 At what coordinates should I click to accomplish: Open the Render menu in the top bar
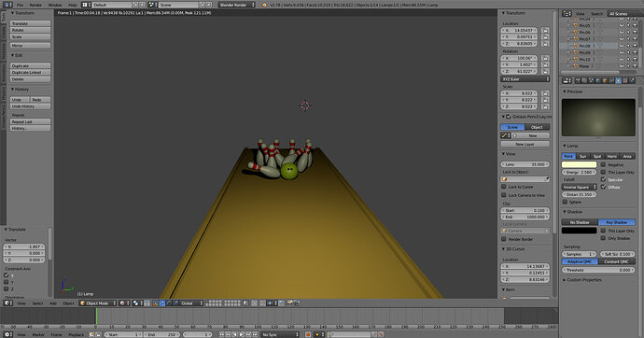pyautogui.click(x=35, y=5)
